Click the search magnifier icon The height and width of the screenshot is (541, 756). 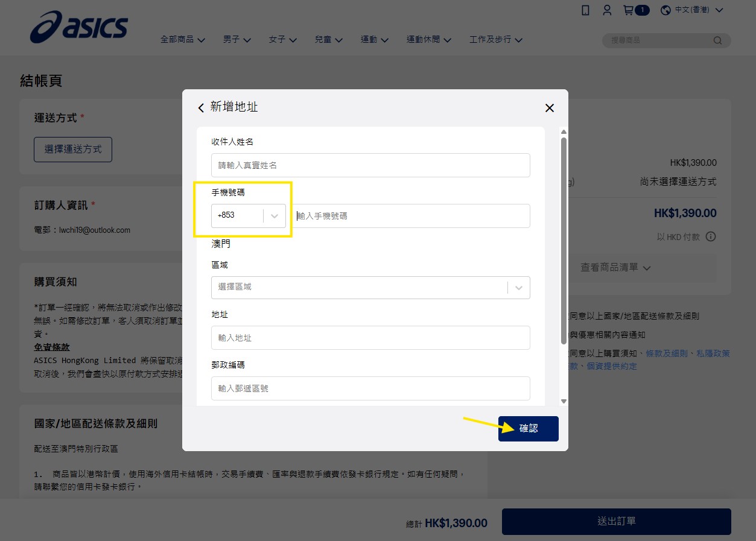coord(717,40)
